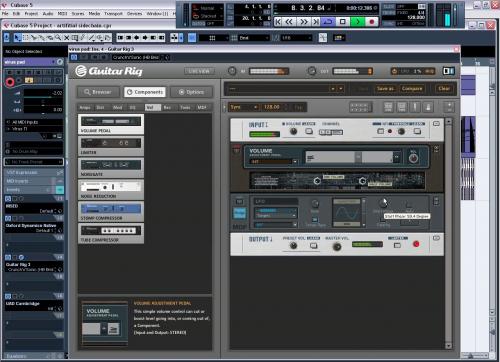Open the Sync tempo dropdown left of 128.00

click(244, 107)
